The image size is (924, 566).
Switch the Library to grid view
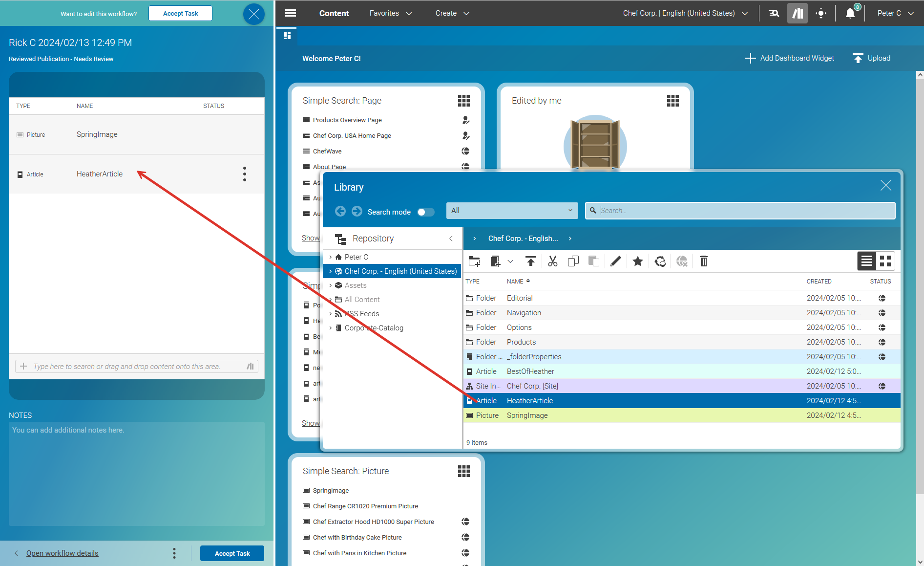(x=885, y=261)
